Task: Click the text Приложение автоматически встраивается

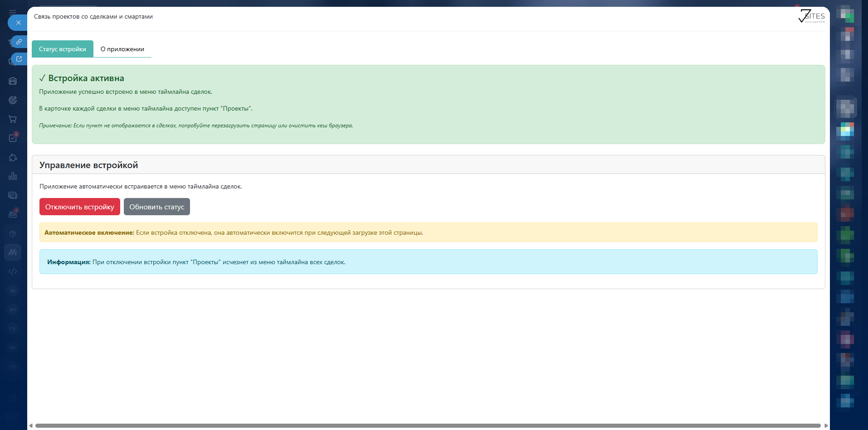Action: 141,186
